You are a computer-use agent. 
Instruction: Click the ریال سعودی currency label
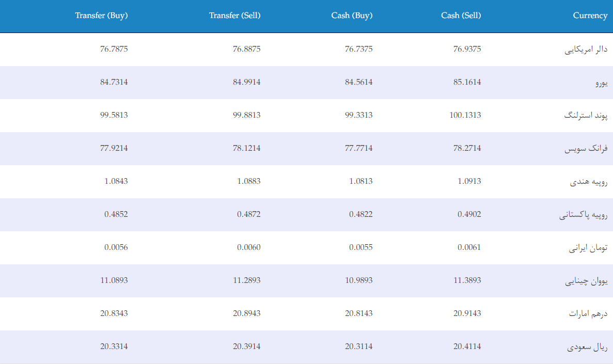(587, 347)
